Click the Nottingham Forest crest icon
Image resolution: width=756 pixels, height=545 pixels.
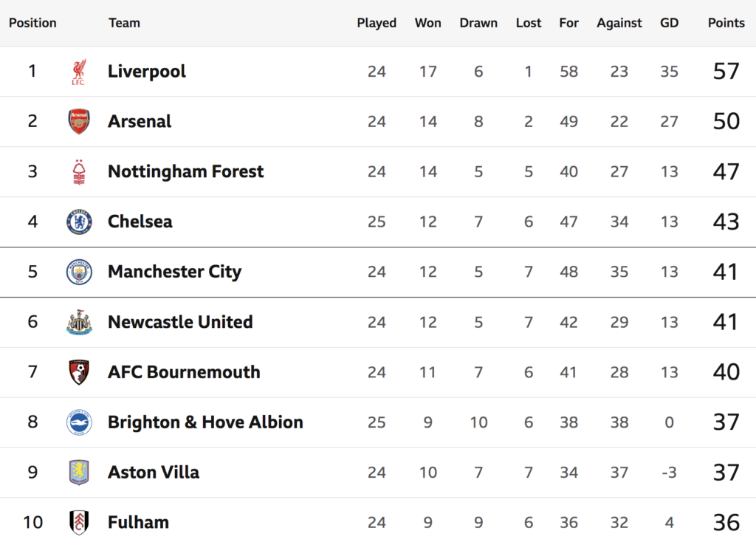pos(79,171)
